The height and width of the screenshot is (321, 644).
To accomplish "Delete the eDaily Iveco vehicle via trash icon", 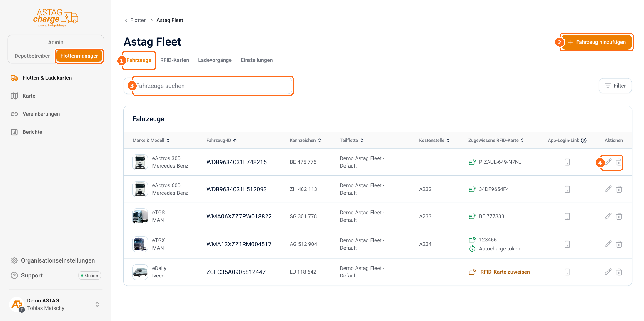I will pyautogui.click(x=619, y=272).
